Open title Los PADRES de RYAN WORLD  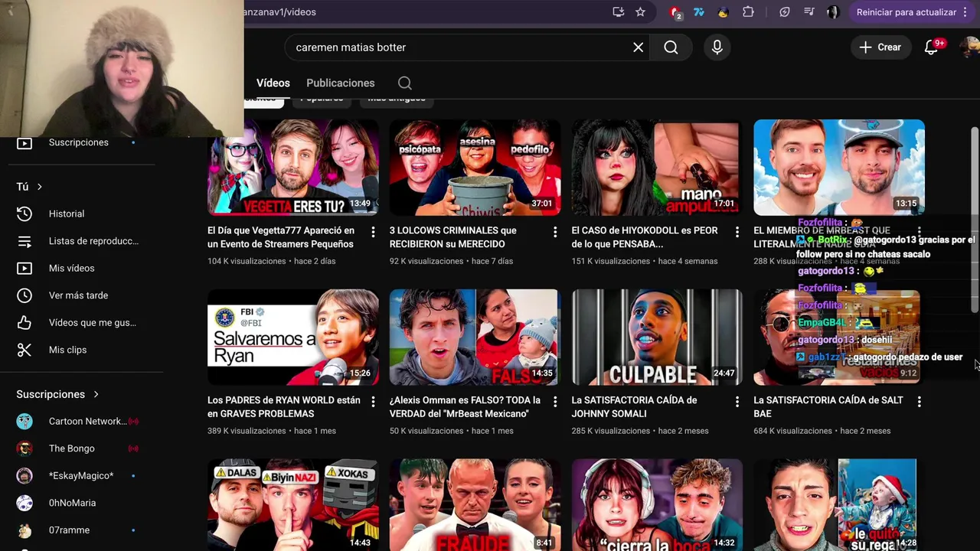[284, 407]
